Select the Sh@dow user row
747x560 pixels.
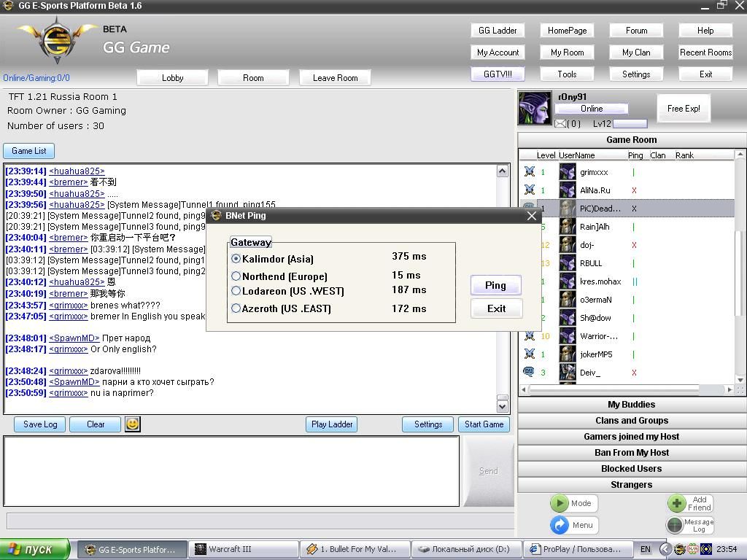[x=627, y=318]
